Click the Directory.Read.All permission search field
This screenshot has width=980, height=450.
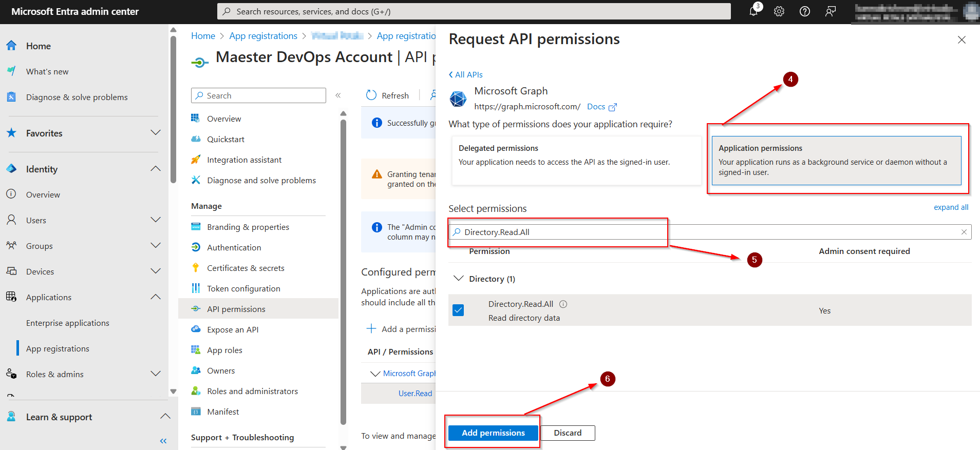click(x=710, y=232)
